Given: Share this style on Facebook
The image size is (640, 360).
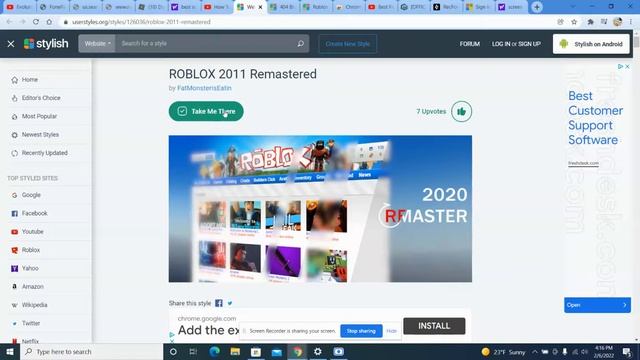Looking at the screenshot, I should click(219, 303).
